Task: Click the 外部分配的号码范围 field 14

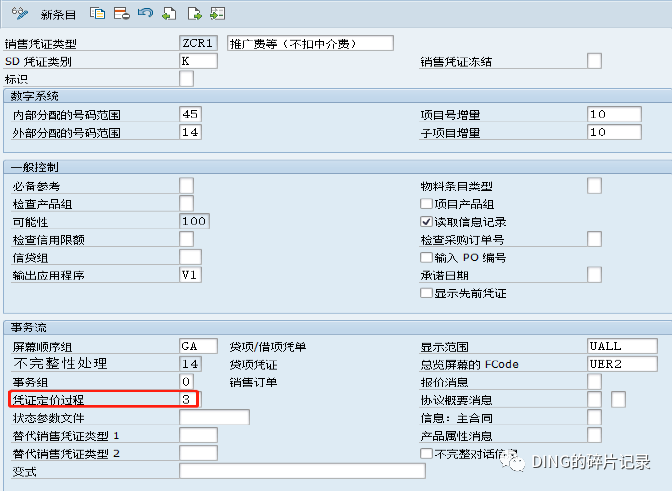Action: (x=190, y=132)
